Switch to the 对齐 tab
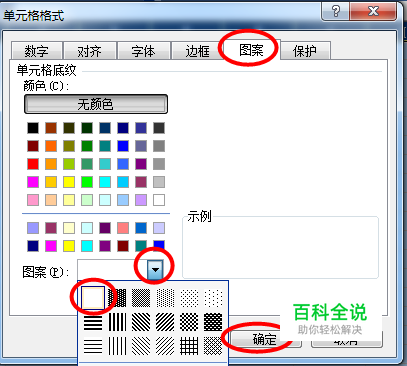This screenshot has height=366, width=407. pyautogui.click(x=90, y=51)
